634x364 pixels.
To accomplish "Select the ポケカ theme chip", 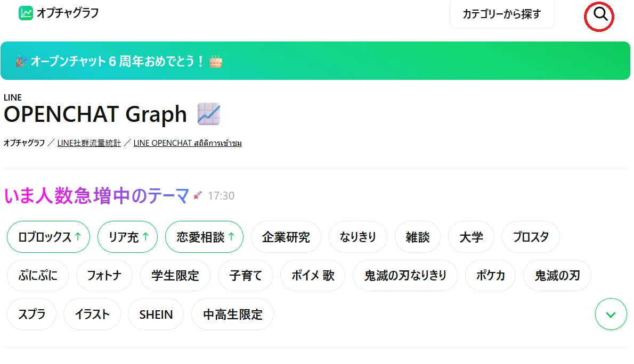I will pyautogui.click(x=491, y=276).
